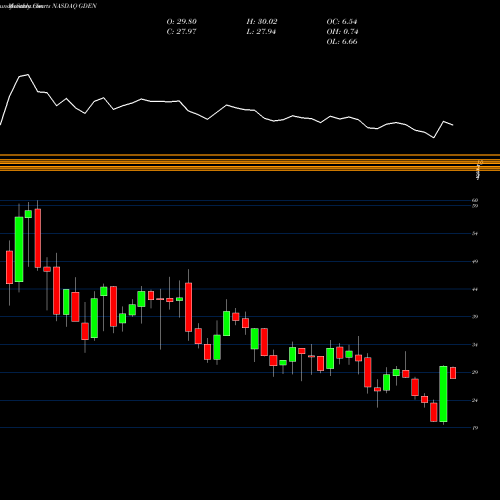The width and height of the screenshot is (500, 500).
Task: Select the close price C: 27.97
Action: [x=181, y=32]
